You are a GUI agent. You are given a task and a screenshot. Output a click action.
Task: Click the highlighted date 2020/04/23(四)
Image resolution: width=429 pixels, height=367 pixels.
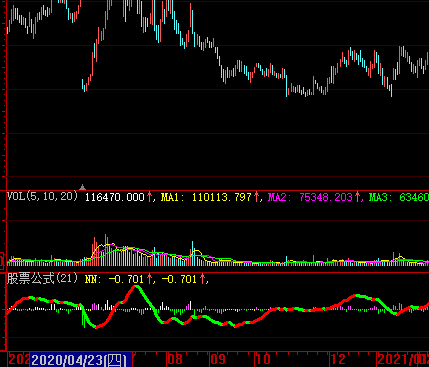tap(81, 360)
